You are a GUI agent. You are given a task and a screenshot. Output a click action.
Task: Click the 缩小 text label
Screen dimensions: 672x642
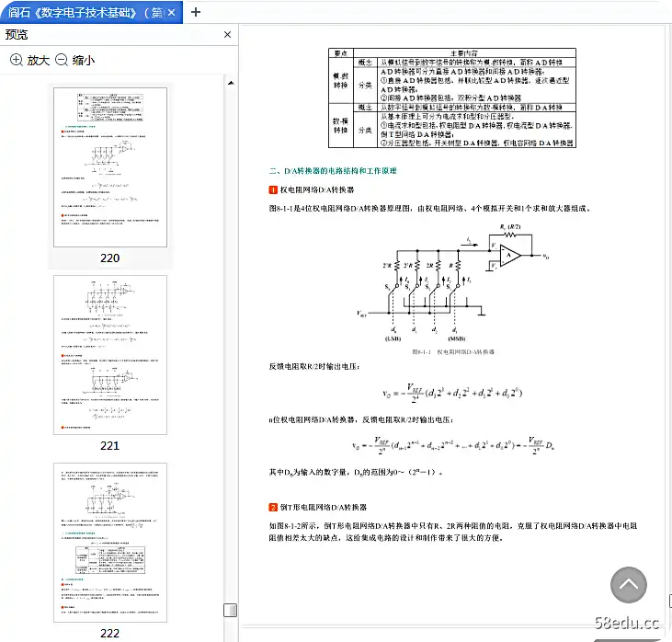click(x=84, y=61)
